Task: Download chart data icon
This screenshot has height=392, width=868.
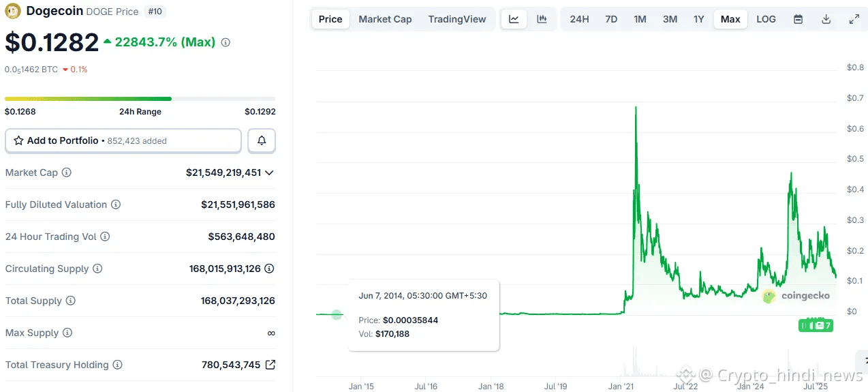Action: click(826, 19)
